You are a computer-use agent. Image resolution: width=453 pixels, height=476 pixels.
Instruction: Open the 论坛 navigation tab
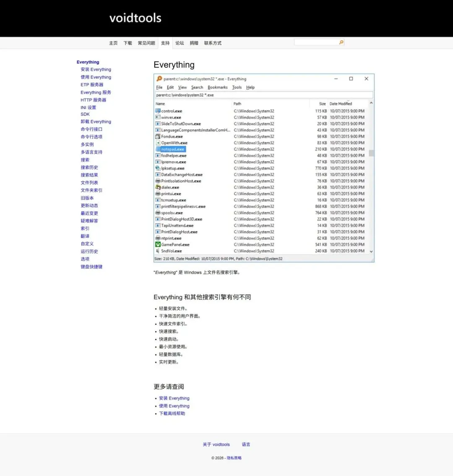pos(180,43)
